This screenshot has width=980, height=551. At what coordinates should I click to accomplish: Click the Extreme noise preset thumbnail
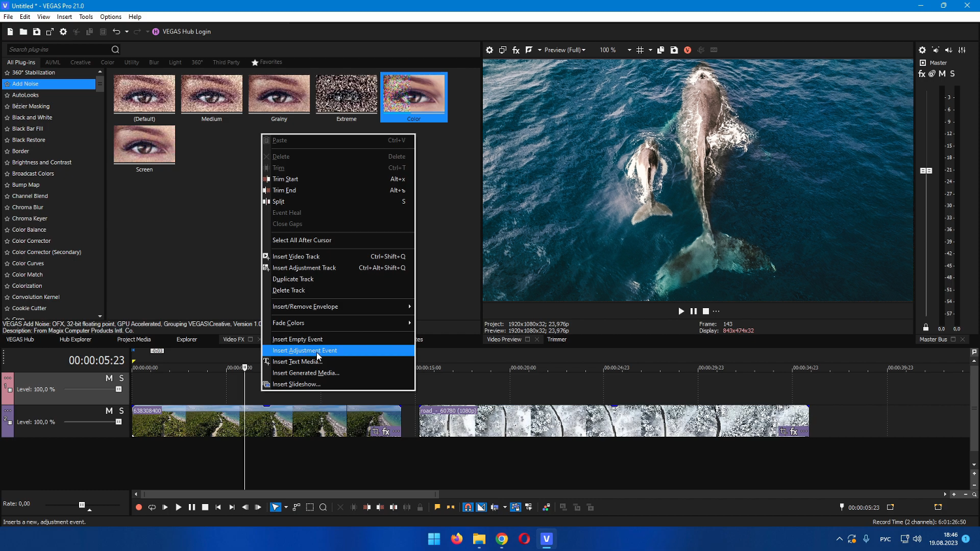click(x=346, y=94)
